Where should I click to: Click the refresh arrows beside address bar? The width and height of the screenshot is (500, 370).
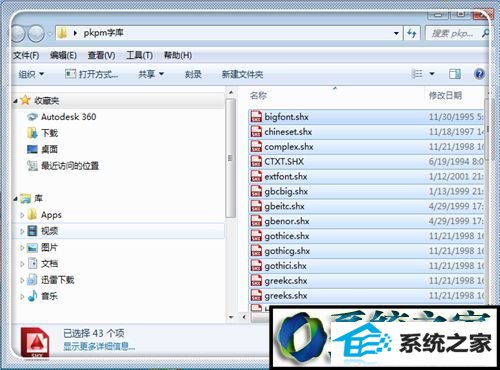click(x=412, y=33)
